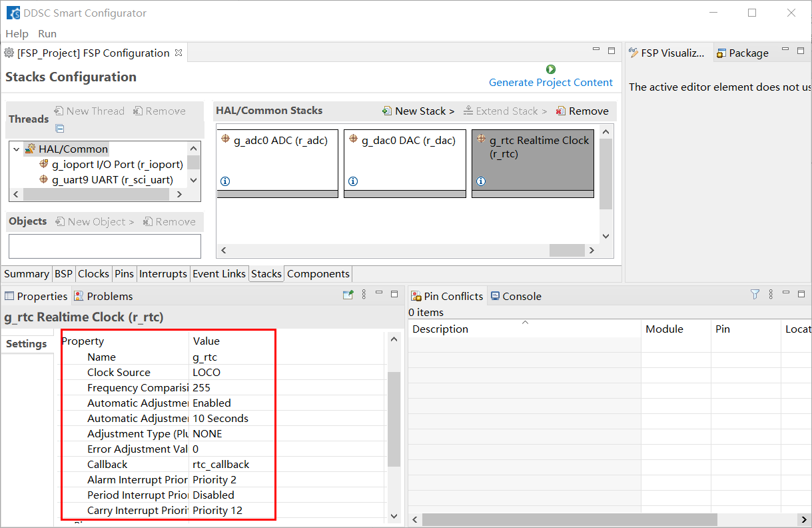Click the Properties panel vertical scrollbar thumb
This screenshot has width=812, height=528.
pyautogui.click(x=394, y=419)
